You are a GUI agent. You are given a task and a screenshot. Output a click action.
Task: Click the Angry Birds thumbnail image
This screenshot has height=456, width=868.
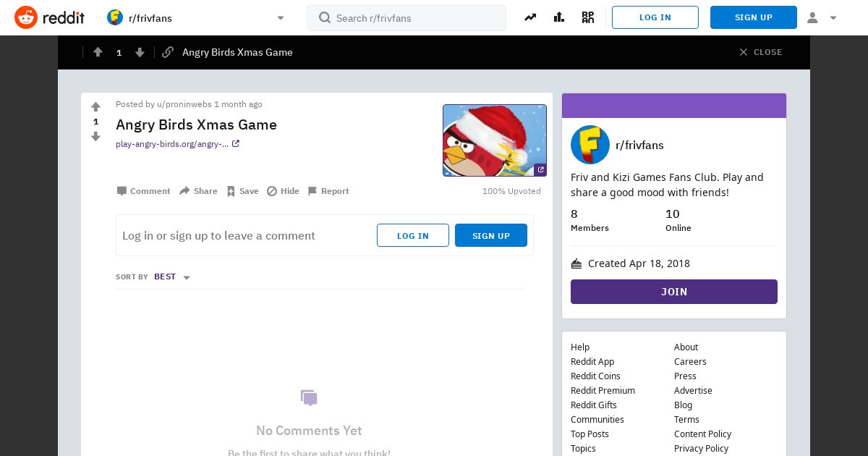495,140
